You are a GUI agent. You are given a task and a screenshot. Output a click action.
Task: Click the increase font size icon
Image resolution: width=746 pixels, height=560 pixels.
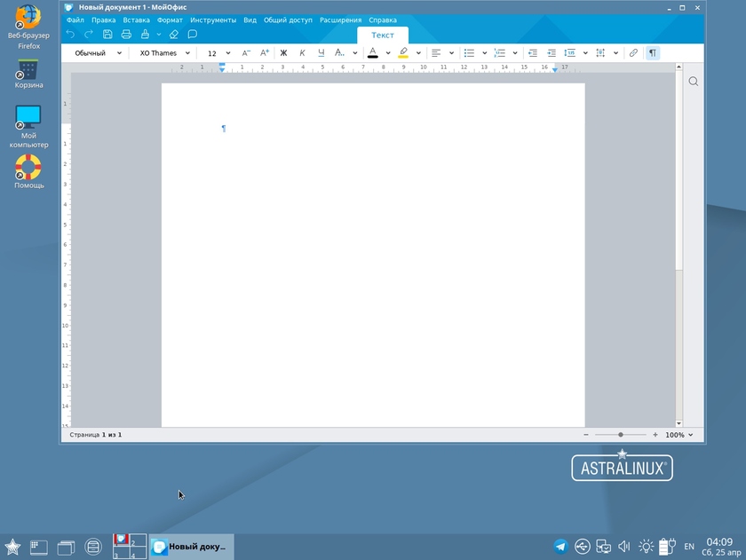point(265,53)
